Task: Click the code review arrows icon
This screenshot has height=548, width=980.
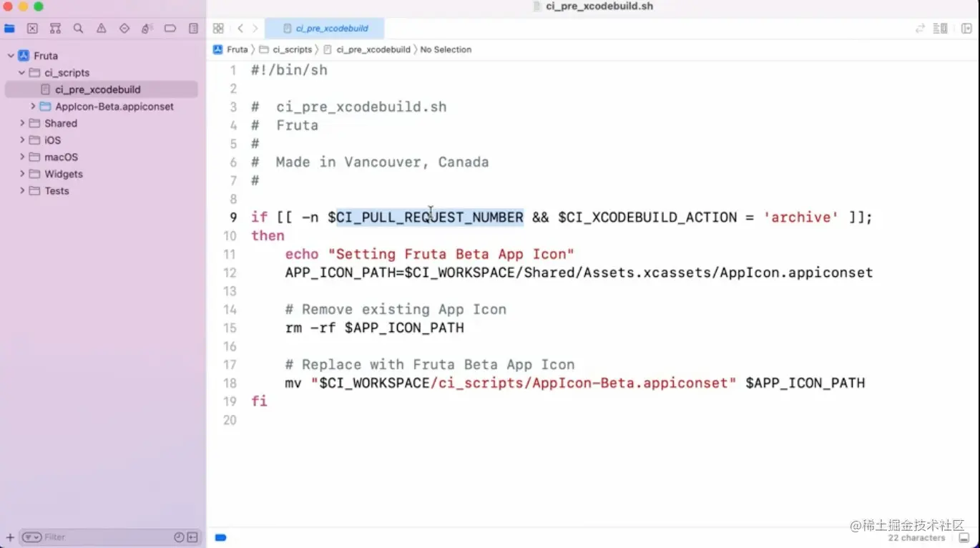Action: click(x=920, y=29)
